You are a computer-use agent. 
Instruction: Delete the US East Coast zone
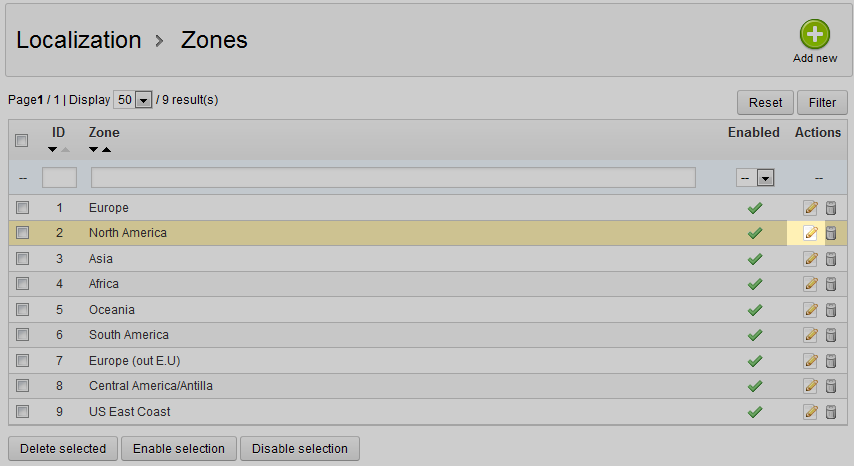tap(830, 412)
